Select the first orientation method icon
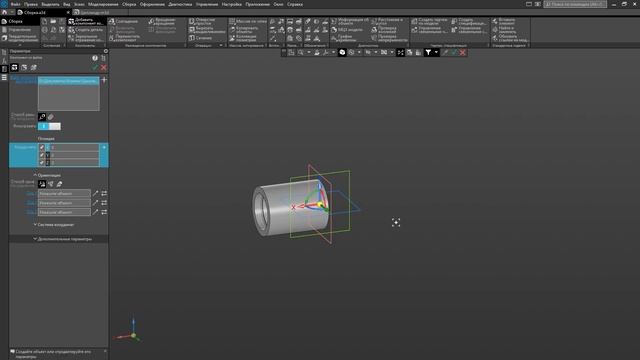 42,184
